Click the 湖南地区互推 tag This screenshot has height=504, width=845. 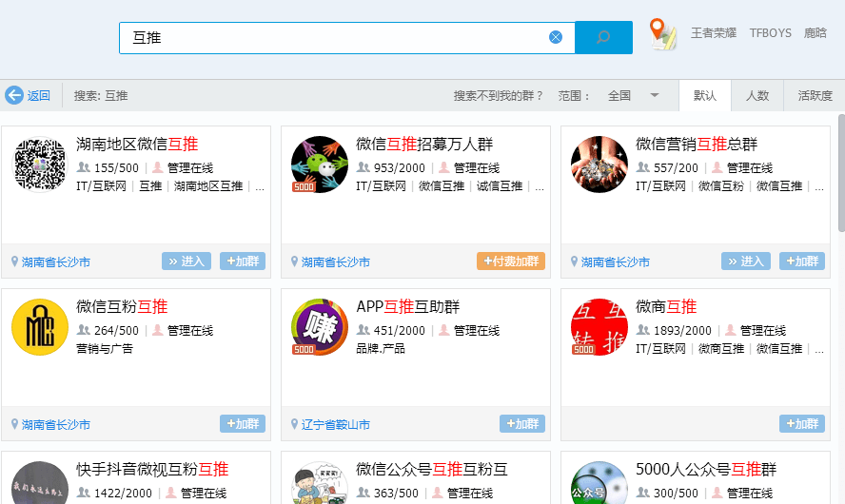[x=208, y=185]
